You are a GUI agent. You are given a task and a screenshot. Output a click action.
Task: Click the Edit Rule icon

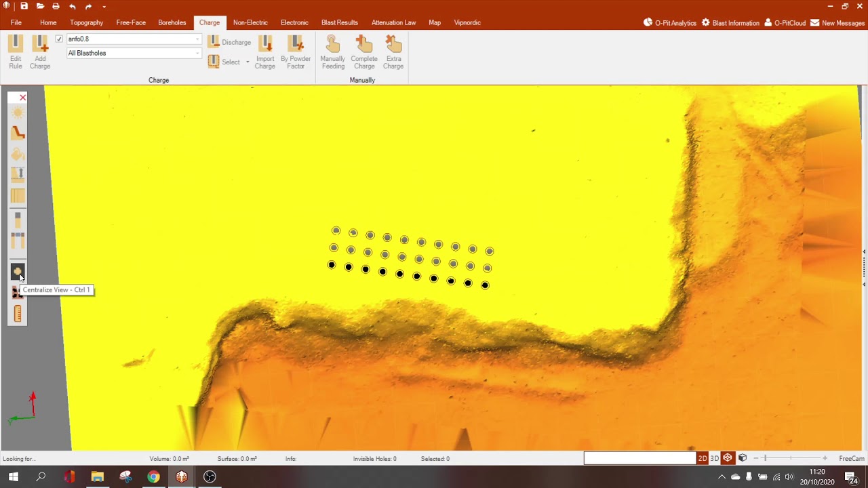pos(16,52)
